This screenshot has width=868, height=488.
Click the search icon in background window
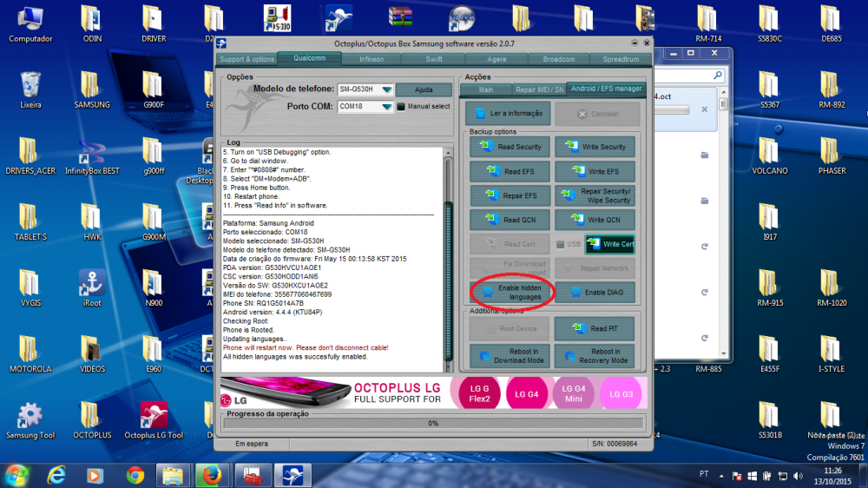(718, 75)
